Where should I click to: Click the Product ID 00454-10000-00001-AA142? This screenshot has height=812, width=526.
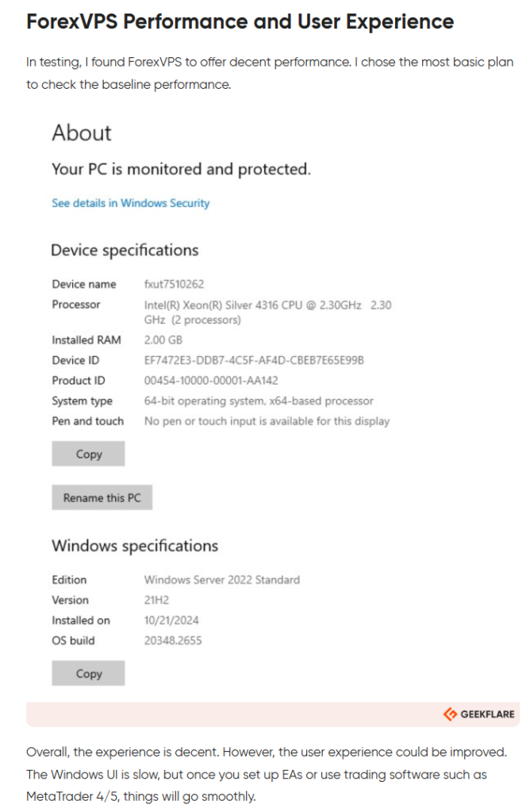point(211,381)
